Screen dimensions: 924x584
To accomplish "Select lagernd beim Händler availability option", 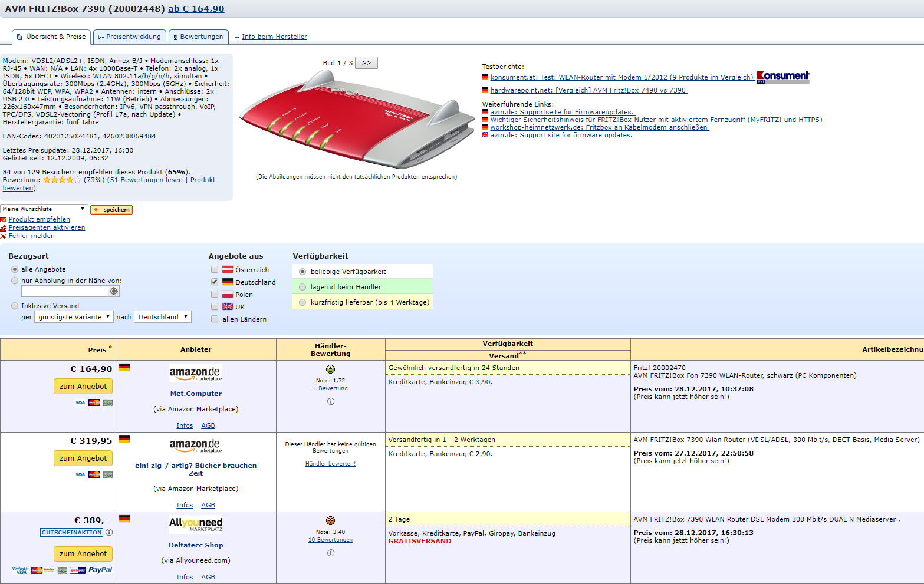I will click(x=302, y=287).
